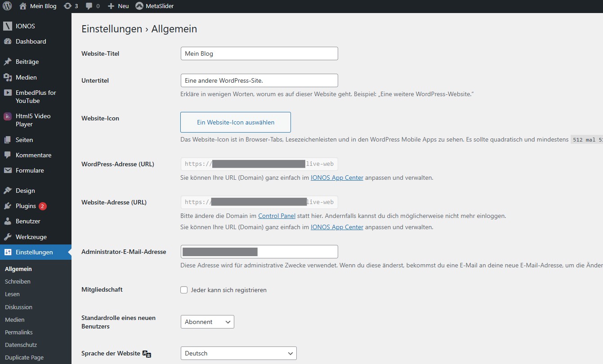The image size is (603, 364).
Task: Open the Deutsch language dropdown
Action: [238, 353]
